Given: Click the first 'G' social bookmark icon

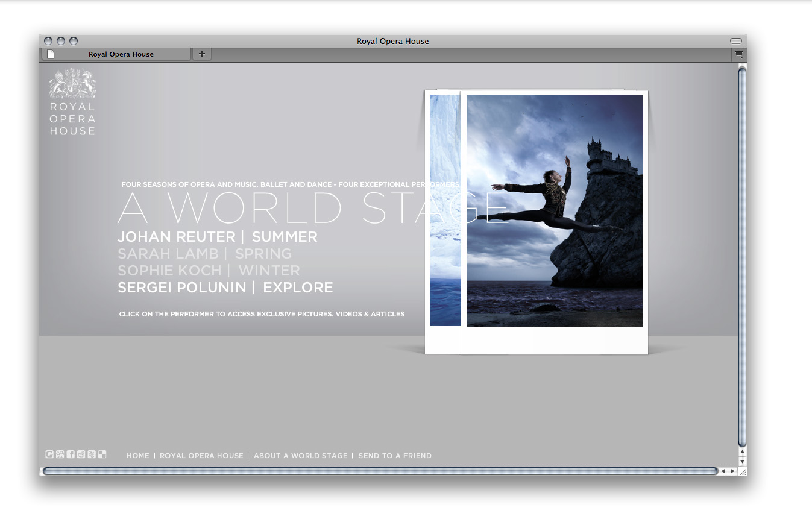Looking at the screenshot, I should coord(49,454).
